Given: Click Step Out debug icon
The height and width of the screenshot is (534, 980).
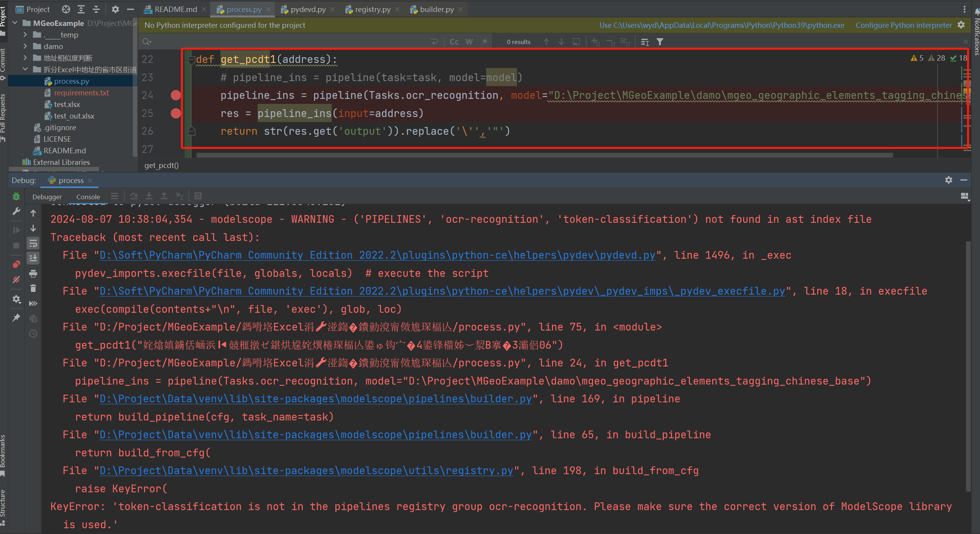Looking at the screenshot, I should (164, 196).
